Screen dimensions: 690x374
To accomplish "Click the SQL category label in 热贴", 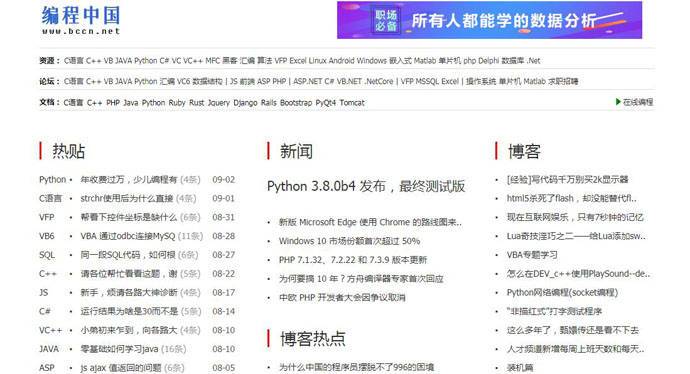I will [x=47, y=255].
